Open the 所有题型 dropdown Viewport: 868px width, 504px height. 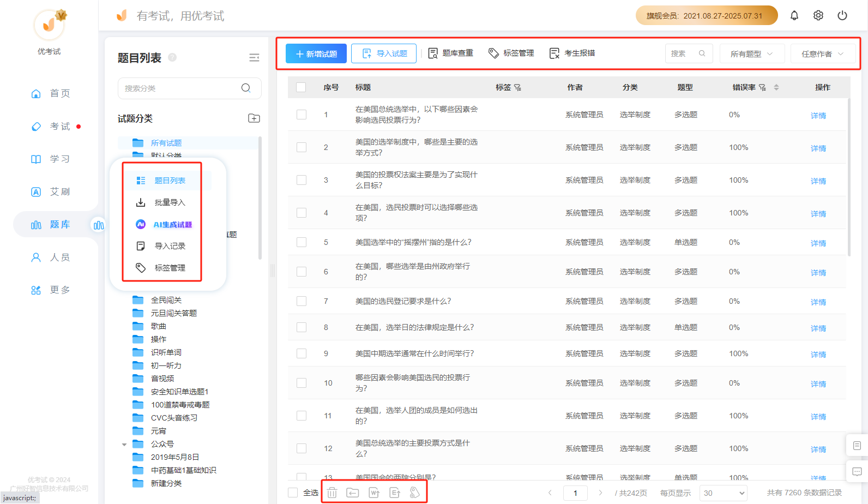752,53
